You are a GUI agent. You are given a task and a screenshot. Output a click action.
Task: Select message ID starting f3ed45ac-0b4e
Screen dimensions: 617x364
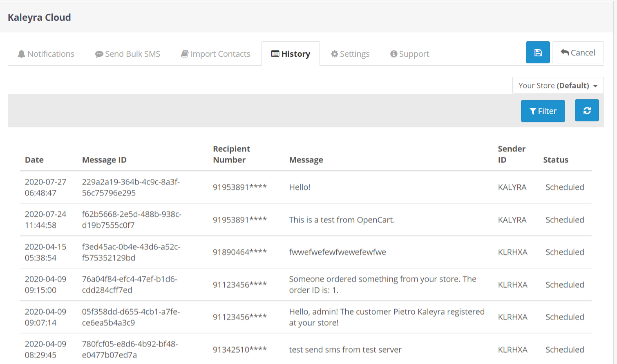(x=131, y=252)
